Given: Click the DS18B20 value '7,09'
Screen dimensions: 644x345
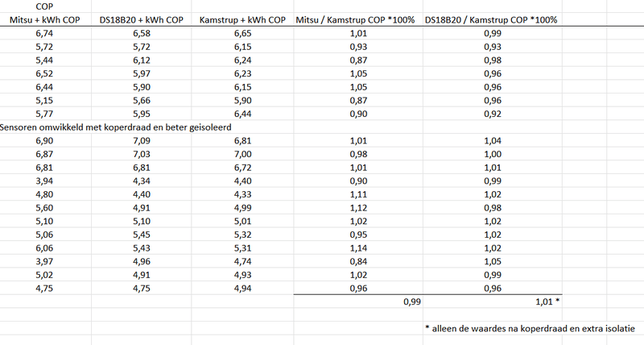Looking at the screenshot, I should 142,140.
